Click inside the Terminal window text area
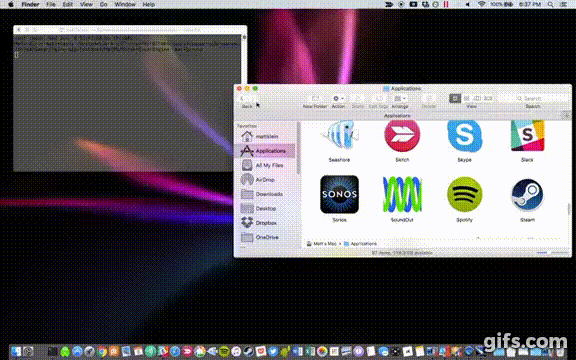 tap(127, 103)
